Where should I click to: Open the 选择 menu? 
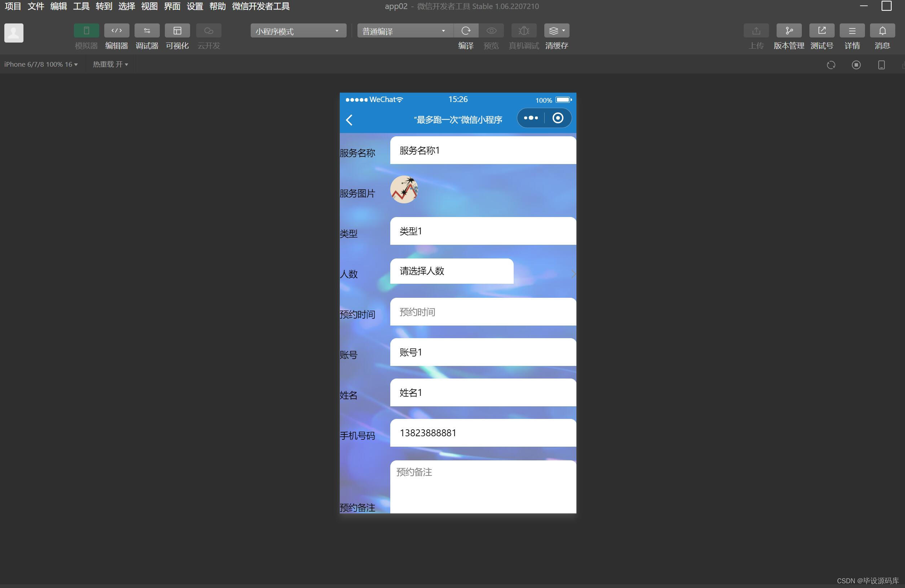click(127, 6)
